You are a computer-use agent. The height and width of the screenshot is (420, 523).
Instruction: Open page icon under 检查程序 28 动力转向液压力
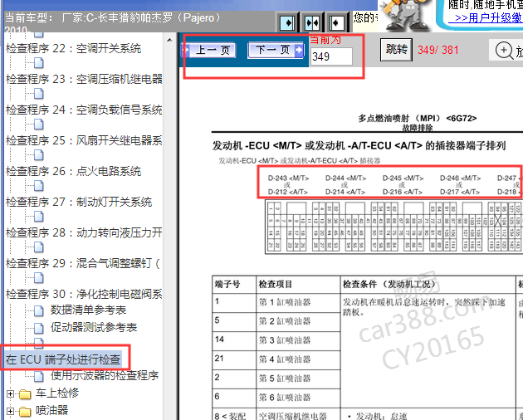(39, 247)
